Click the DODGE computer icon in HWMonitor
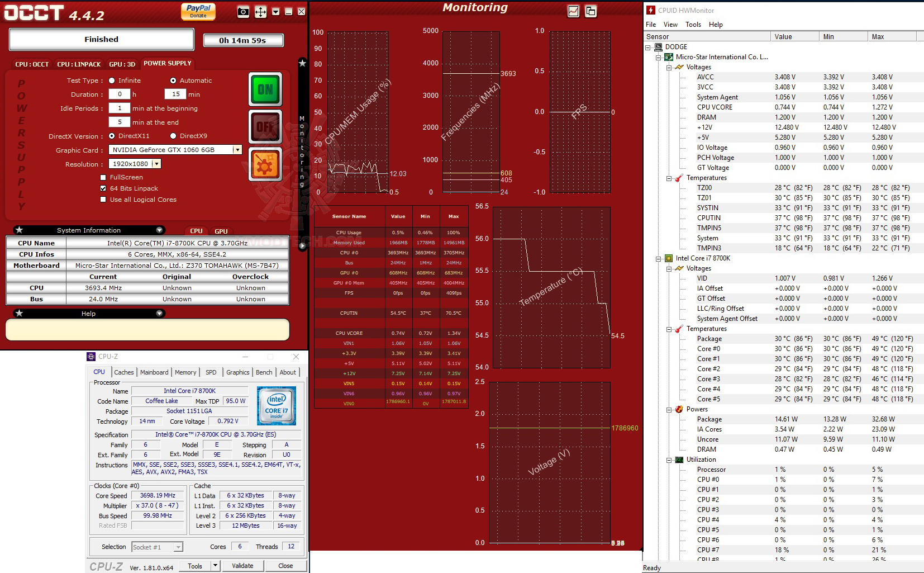Screen dimensions: 924x573 [x=659, y=47]
